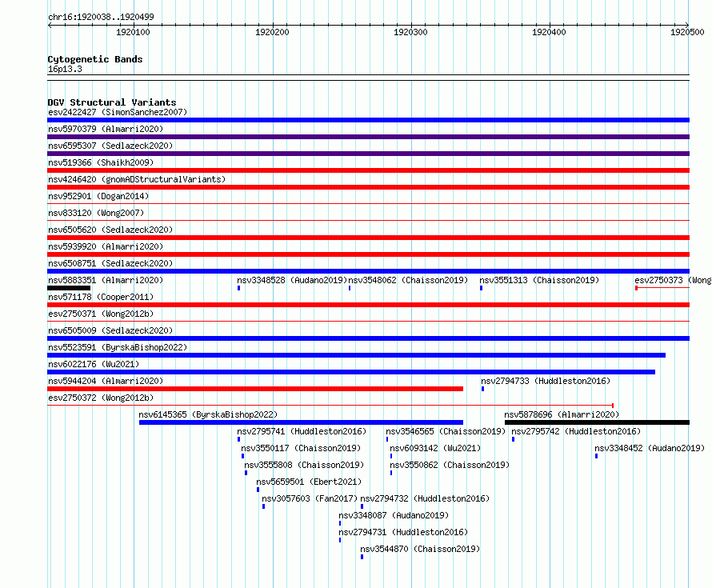Screen dimensions: 712x588
Task: Click nsv2794731 (Huddleston2016) label
Action: (x=403, y=532)
